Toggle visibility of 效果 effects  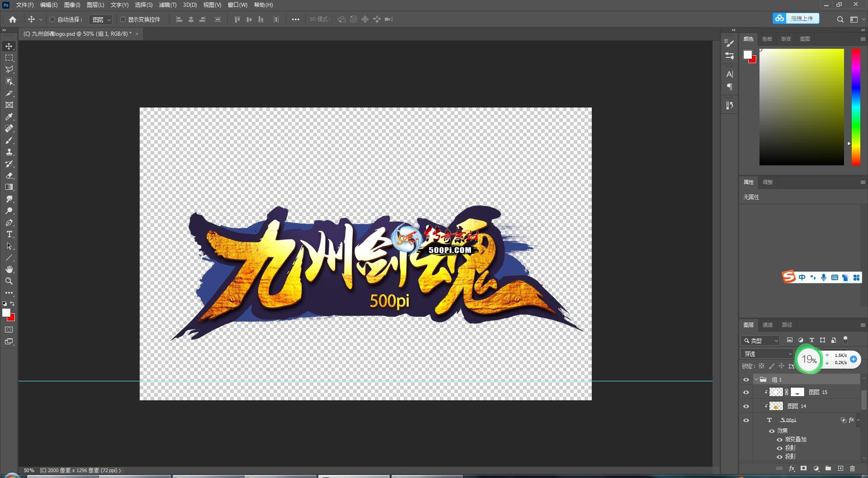click(772, 431)
